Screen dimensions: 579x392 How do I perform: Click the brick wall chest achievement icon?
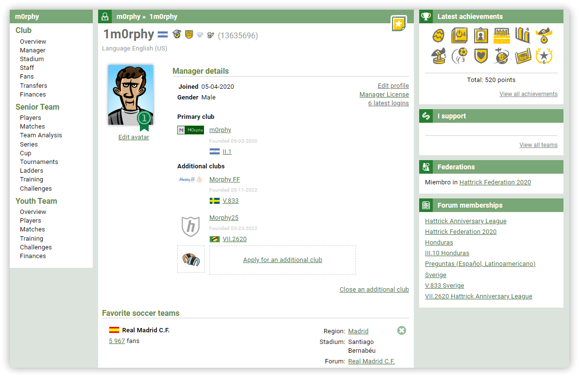coord(502,36)
